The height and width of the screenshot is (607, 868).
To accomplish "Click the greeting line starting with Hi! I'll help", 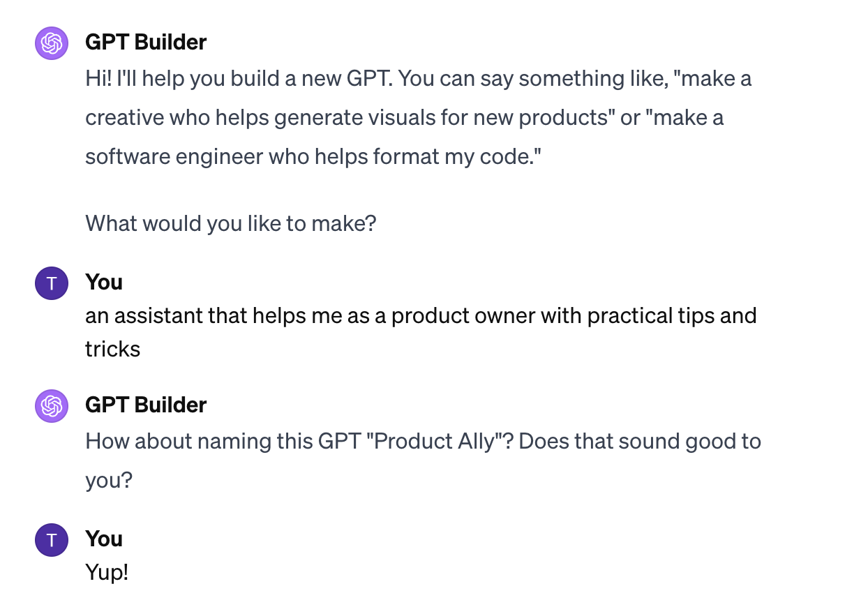I will pyautogui.click(x=419, y=79).
